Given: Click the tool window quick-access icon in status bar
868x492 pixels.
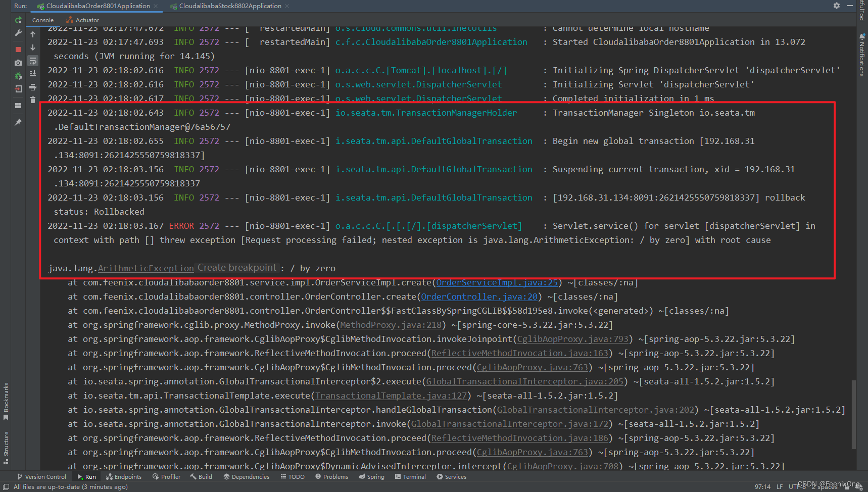Looking at the screenshot, I should pyautogui.click(x=6, y=487).
